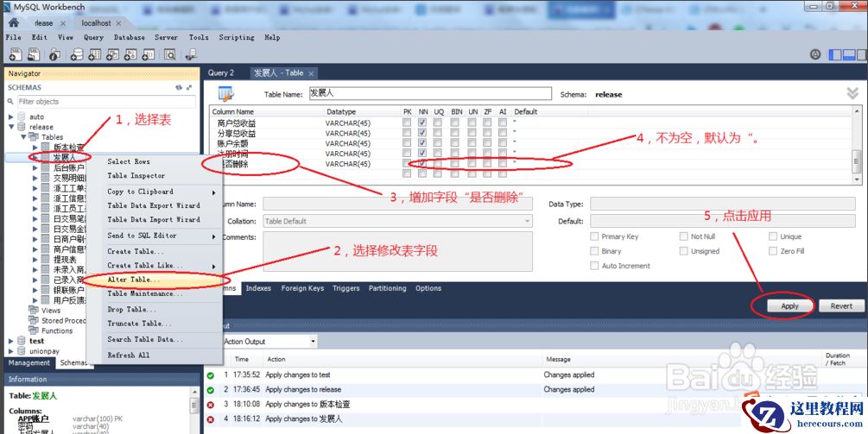868x434 pixels.
Task: Expand the schemas panel with arrows icon
Action: [189, 87]
